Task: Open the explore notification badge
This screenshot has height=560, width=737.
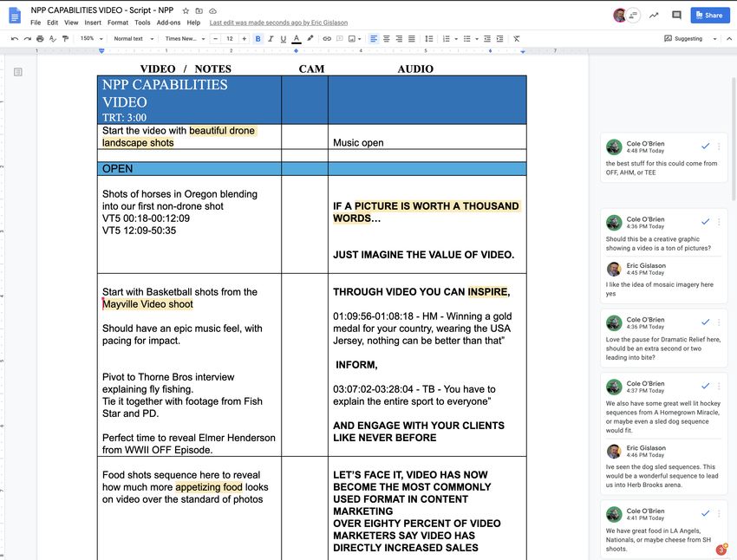Action: pyautogui.click(x=721, y=550)
